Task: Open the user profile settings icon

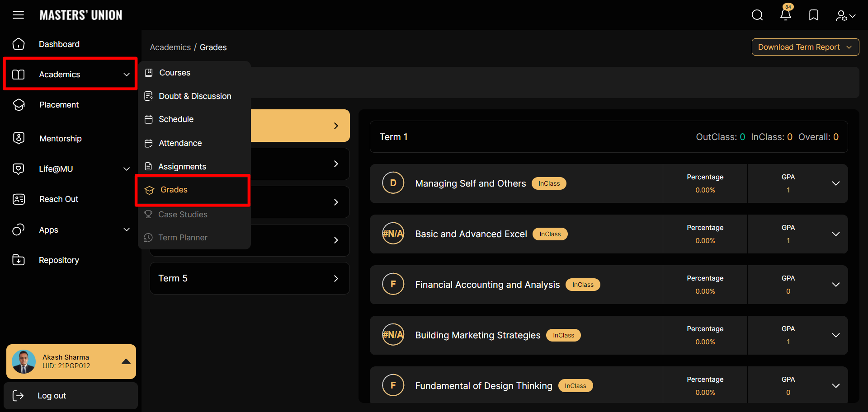Action: pos(845,16)
